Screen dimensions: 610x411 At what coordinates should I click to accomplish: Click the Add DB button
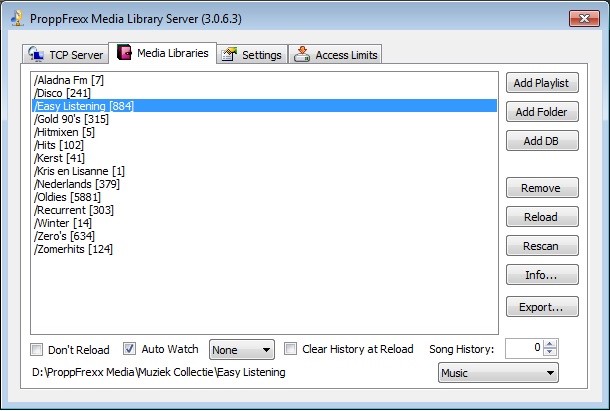[542, 141]
